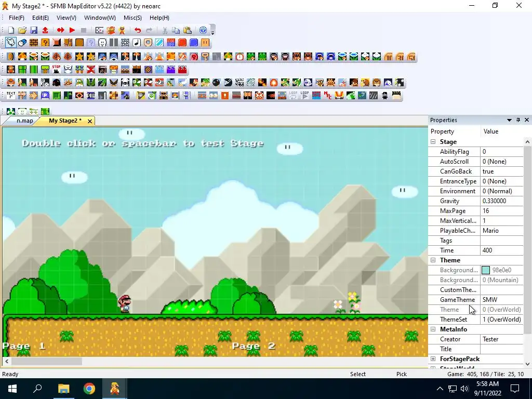Choose the P-switch object
This screenshot has height=399, width=532.
45,96
